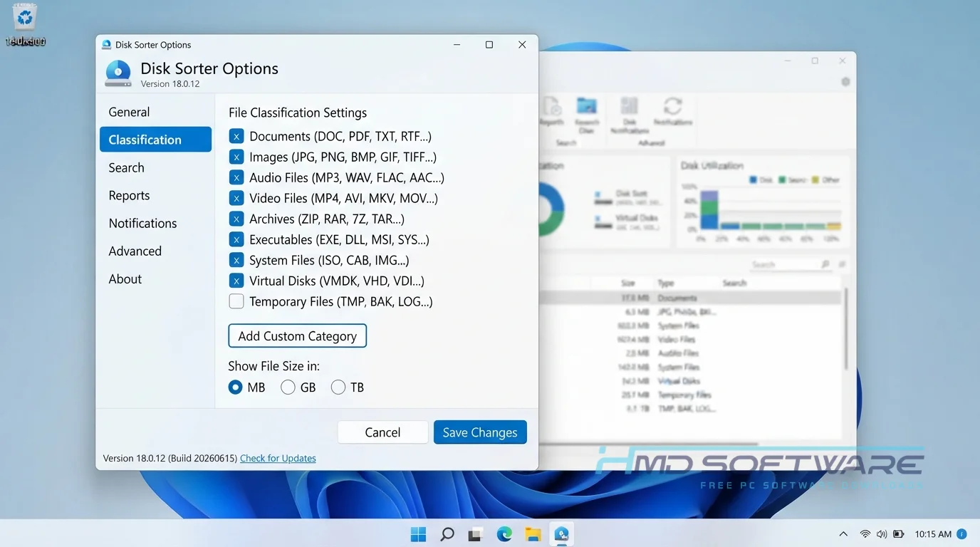Click the yellow Other legend swatch in chart
980x547 pixels.
pyautogui.click(x=815, y=180)
